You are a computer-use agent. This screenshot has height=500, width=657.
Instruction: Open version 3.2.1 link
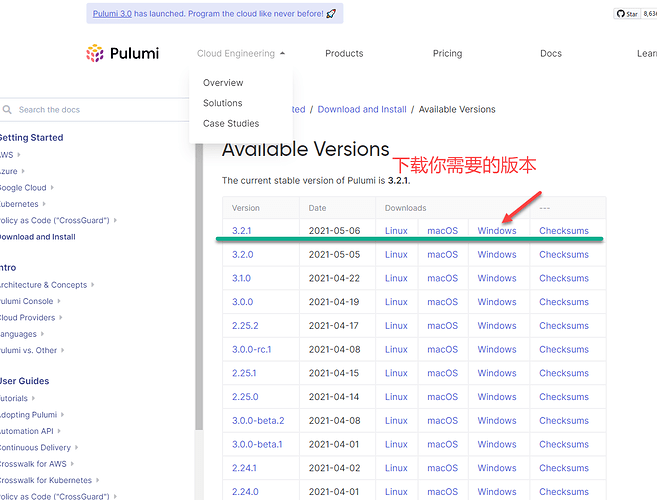pyautogui.click(x=241, y=231)
